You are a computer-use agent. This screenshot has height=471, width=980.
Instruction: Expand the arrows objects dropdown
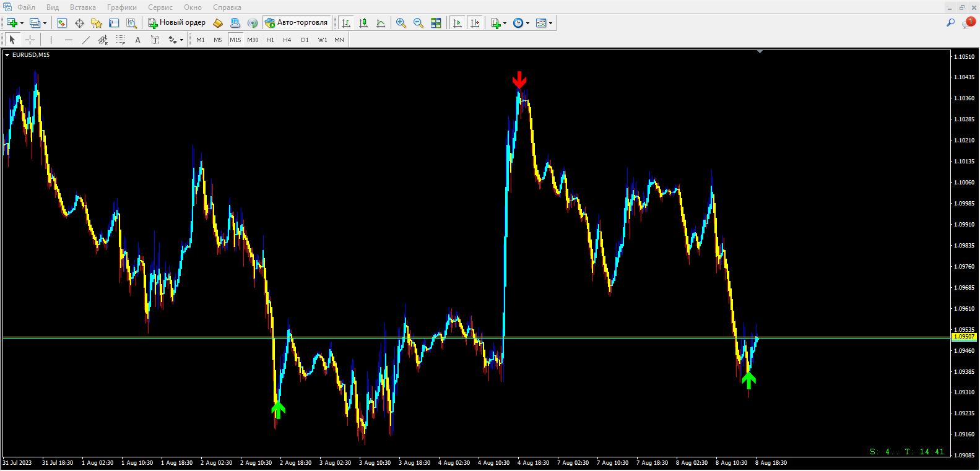coord(181,40)
